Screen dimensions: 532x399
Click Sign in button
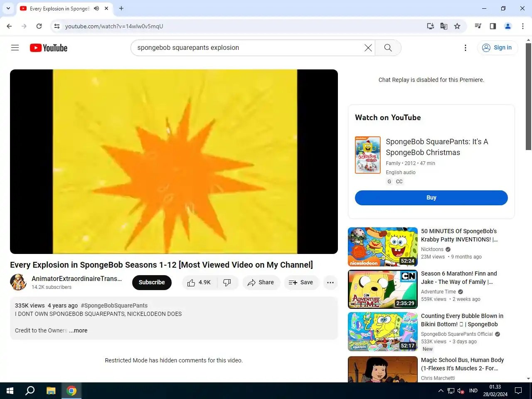coord(497,48)
